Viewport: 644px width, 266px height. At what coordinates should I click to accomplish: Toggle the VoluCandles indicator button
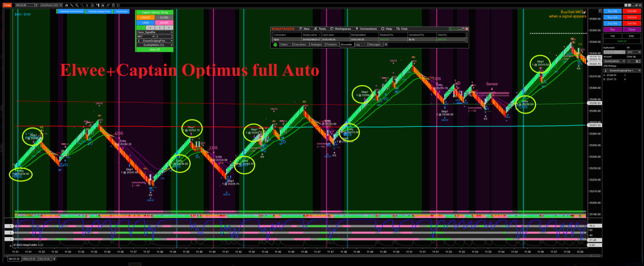point(121,11)
